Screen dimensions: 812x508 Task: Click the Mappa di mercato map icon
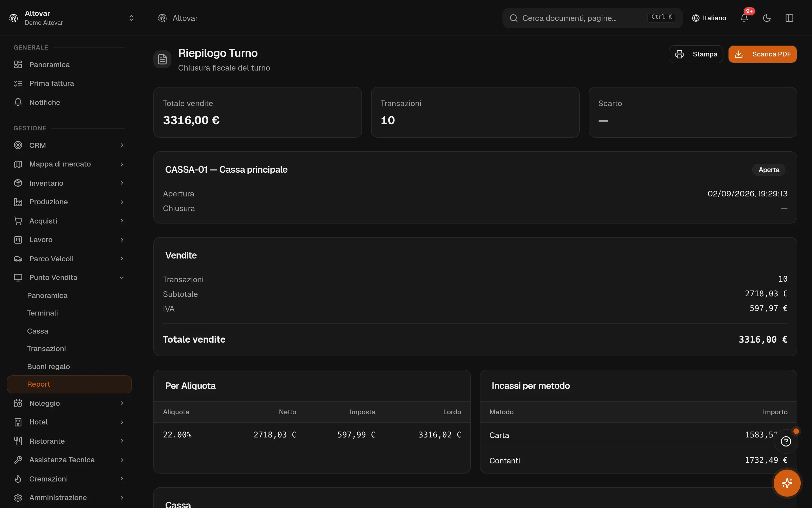point(18,164)
